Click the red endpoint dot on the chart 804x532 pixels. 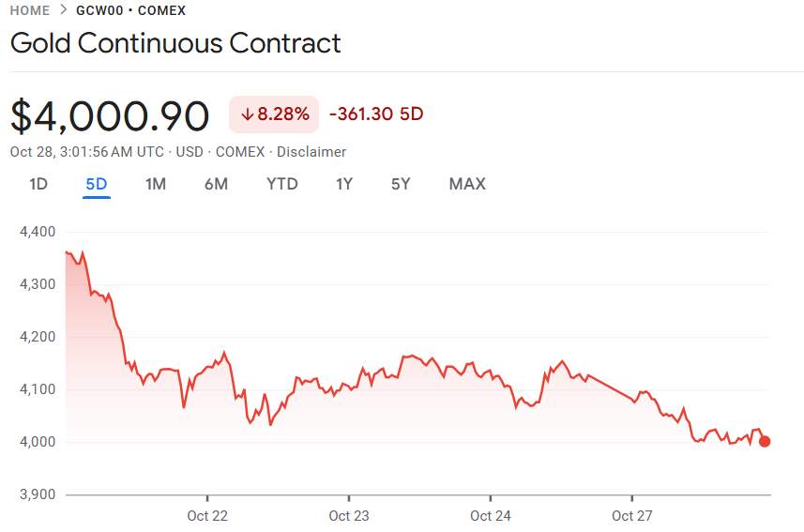pos(765,441)
